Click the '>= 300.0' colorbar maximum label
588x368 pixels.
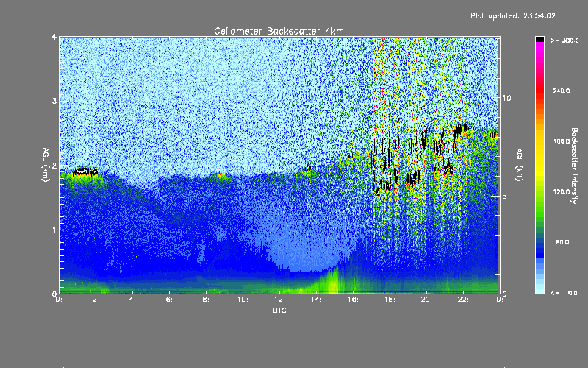point(564,40)
